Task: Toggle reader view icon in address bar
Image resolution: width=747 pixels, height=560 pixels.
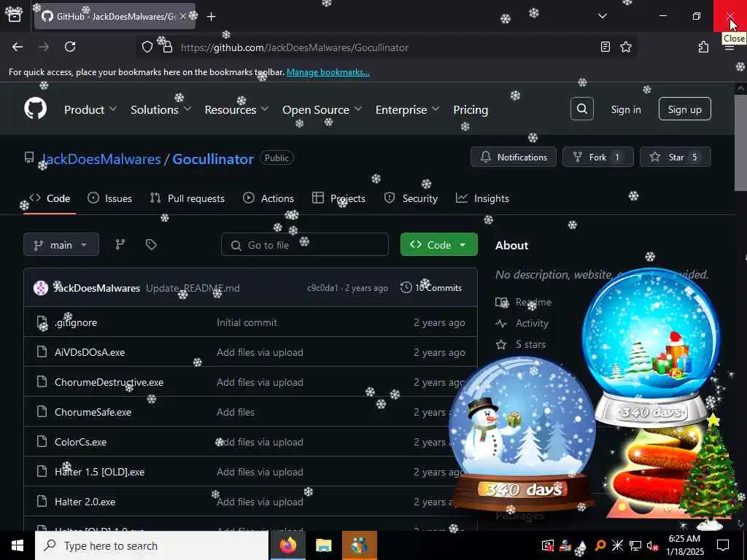Action: point(605,47)
